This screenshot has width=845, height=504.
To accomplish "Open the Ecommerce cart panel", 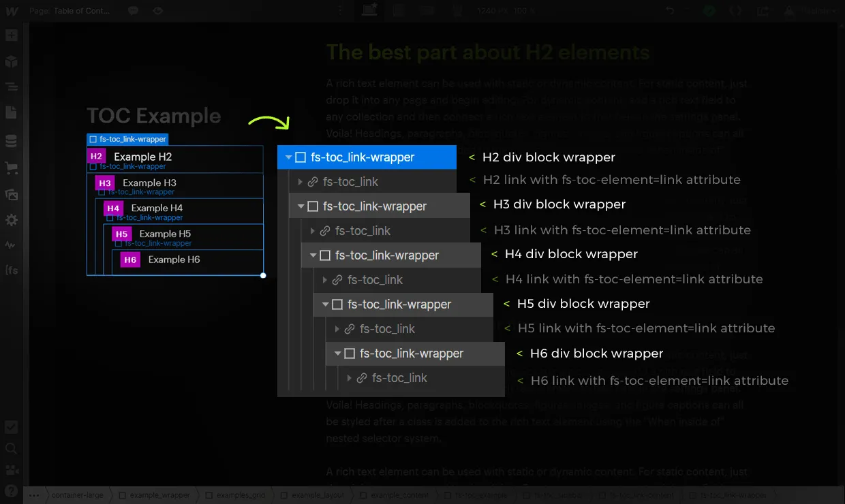I will 11,168.
